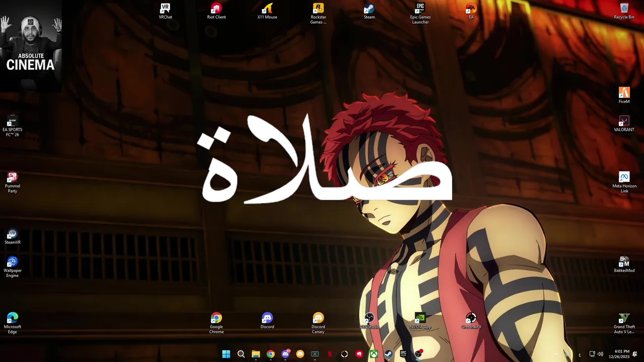
Task: Select the SteamVR desktop icon
Action: (13, 236)
